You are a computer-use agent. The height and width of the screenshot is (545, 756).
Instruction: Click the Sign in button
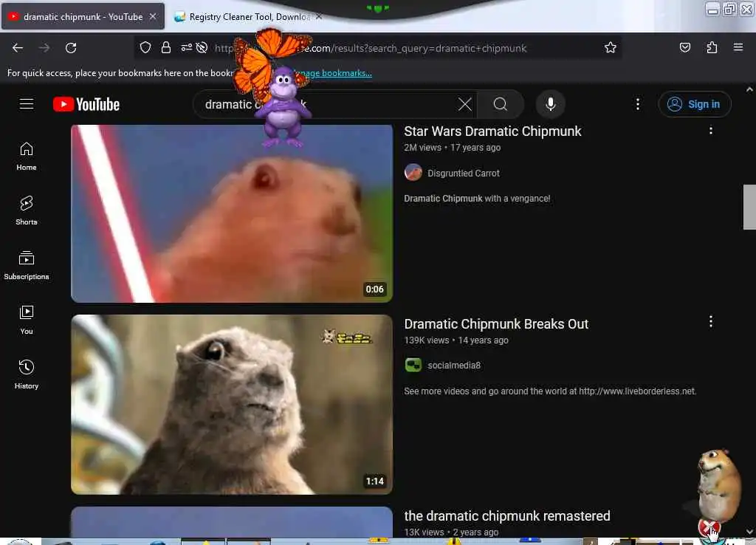click(694, 104)
